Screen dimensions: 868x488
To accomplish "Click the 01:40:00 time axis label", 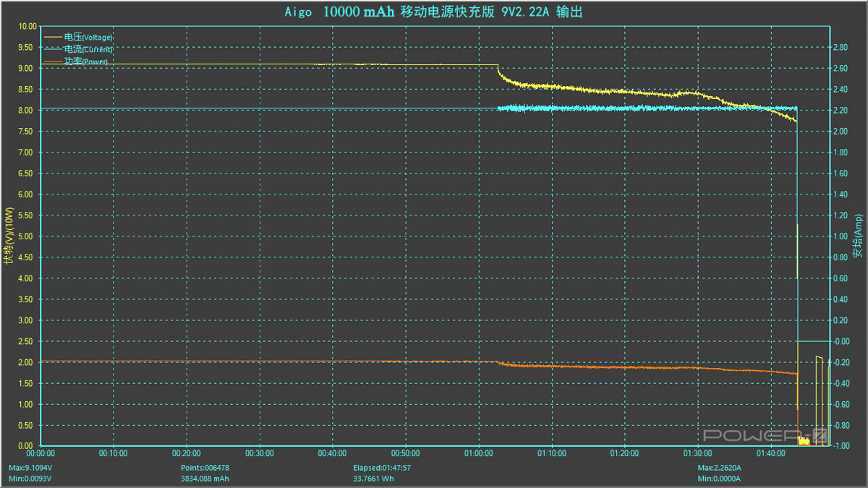I will tap(770, 454).
